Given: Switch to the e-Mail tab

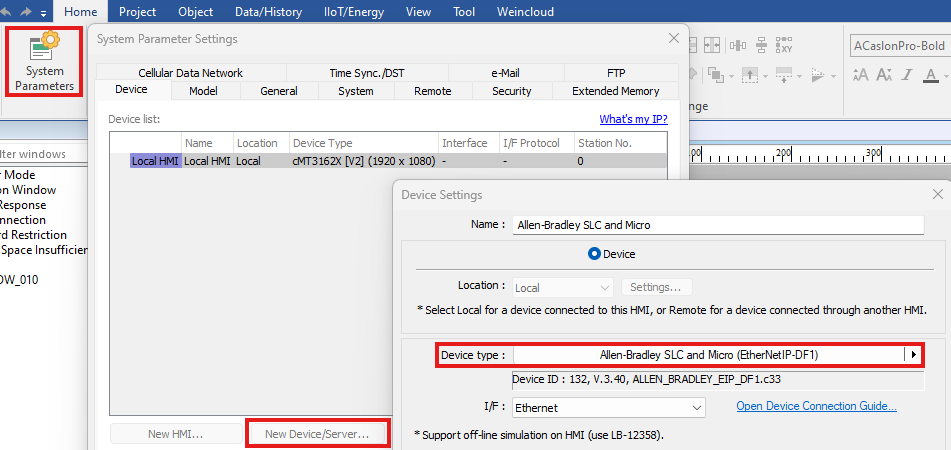Looking at the screenshot, I should (x=505, y=73).
